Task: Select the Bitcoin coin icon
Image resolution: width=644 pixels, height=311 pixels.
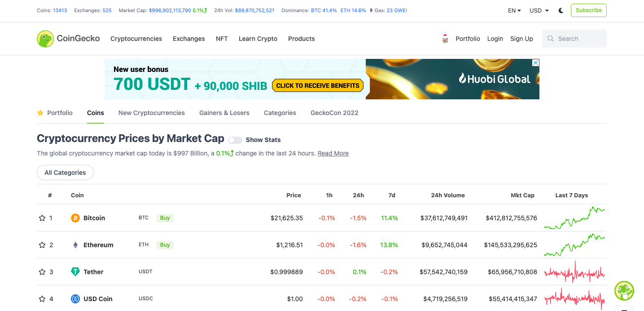Action: tap(75, 218)
